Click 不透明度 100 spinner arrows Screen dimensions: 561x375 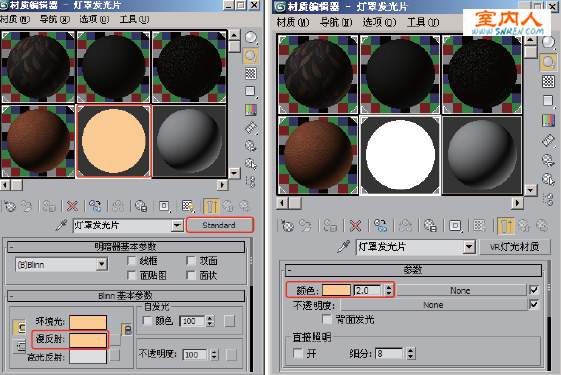point(214,355)
